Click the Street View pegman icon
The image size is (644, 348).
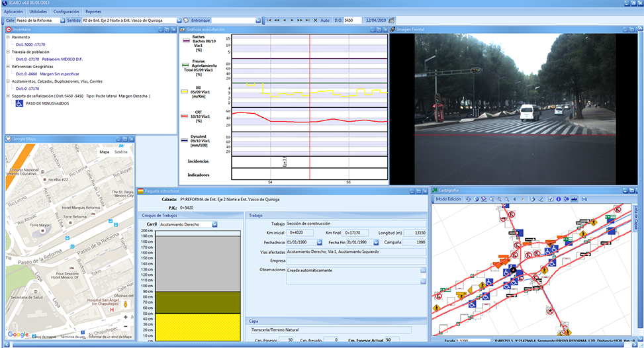point(126,304)
